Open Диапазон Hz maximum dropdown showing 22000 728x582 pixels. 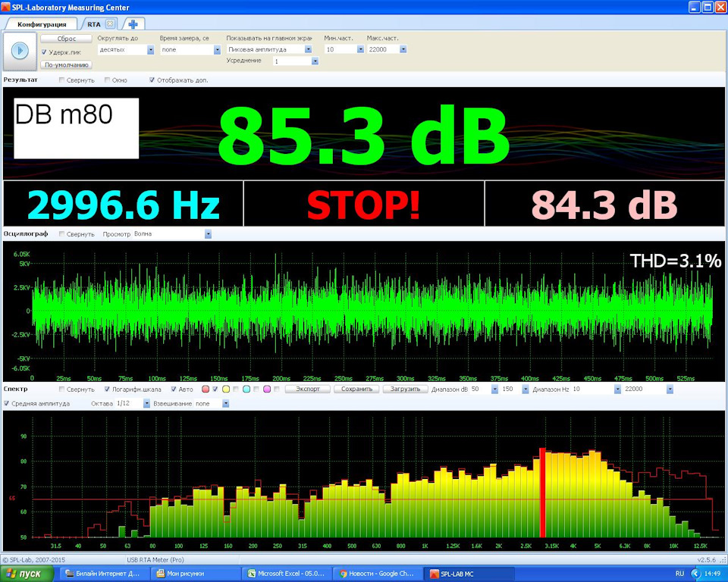tap(670, 389)
